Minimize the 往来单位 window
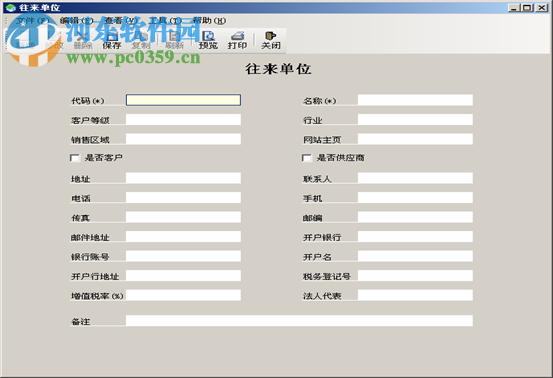The height and width of the screenshot is (378, 553). point(515,7)
